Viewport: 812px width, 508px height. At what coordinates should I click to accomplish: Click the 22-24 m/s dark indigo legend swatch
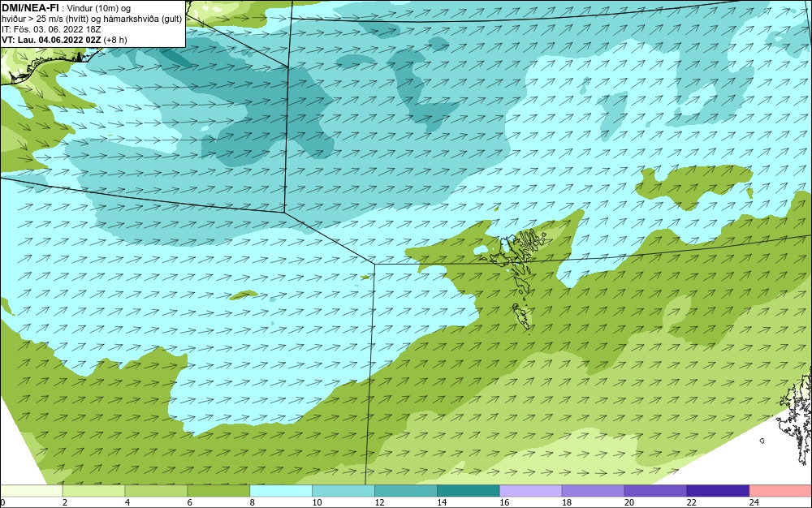pyautogui.click(x=718, y=490)
